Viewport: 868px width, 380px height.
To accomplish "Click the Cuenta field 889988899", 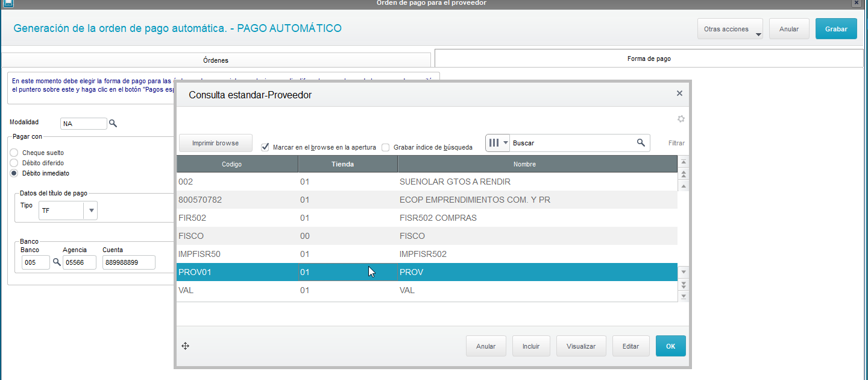I will 129,262.
